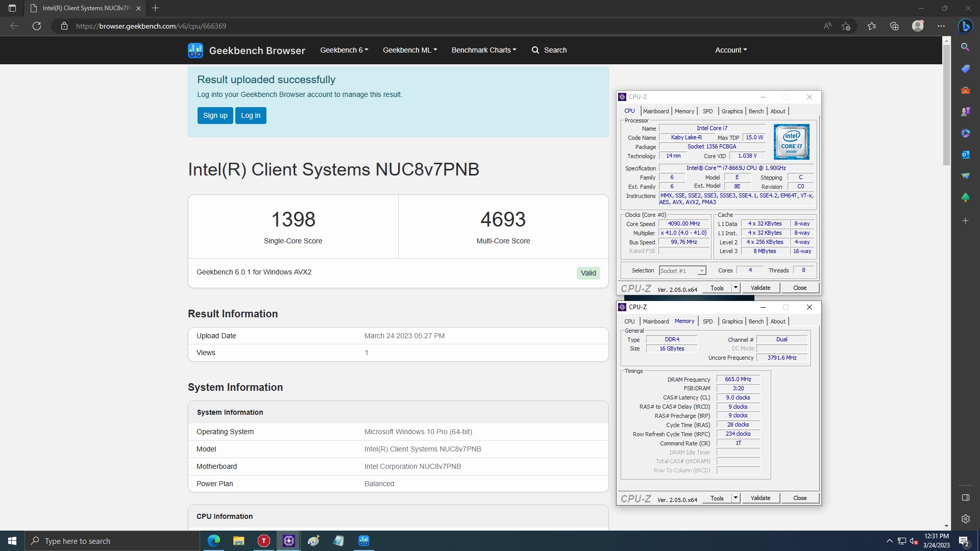The height and width of the screenshot is (551, 980).
Task: Add this page to favorites
Action: 846,26
